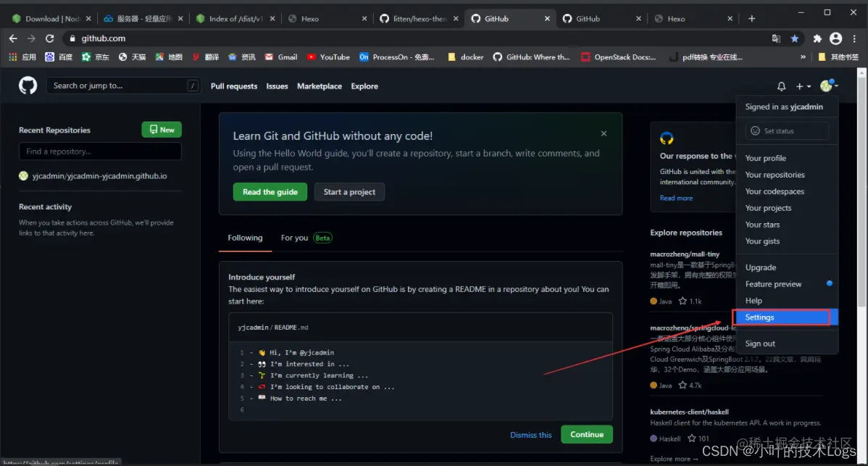Expand the plus create-new dropdown
The height and width of the screenshot is (466, 868).
pos(804,86)
